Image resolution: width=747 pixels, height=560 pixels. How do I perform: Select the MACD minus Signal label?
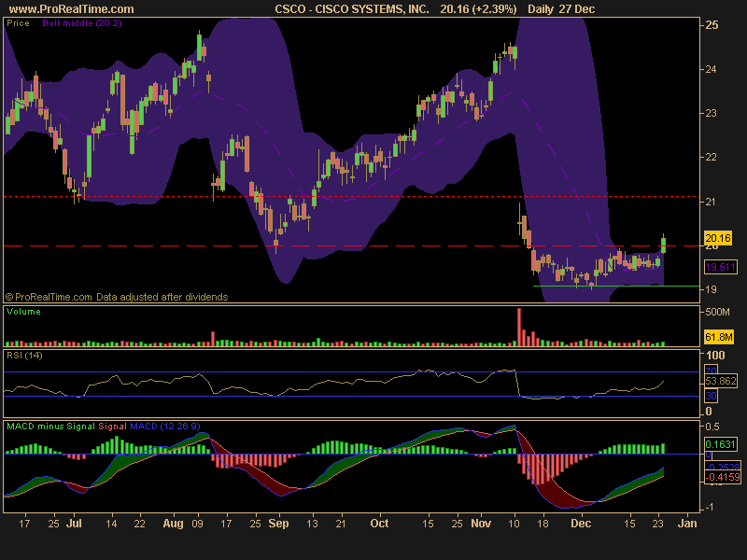click(x=51, y=427)
